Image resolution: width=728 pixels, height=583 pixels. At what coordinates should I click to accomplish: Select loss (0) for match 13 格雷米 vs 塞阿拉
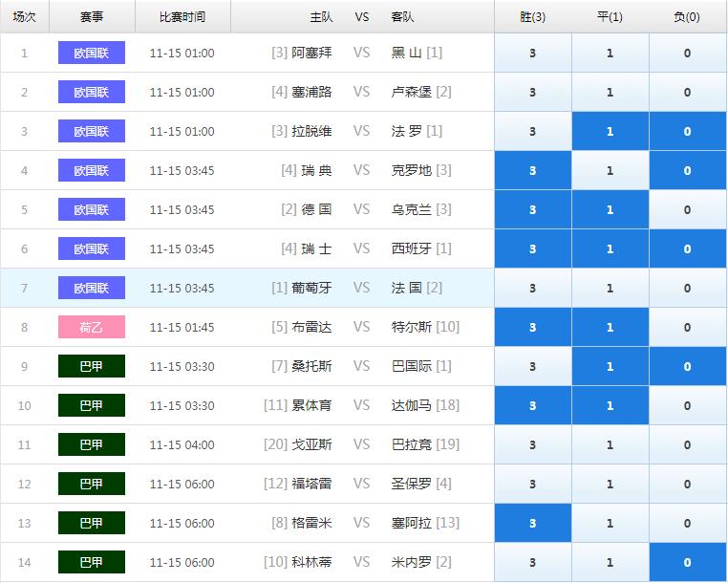tap(688, 523)
